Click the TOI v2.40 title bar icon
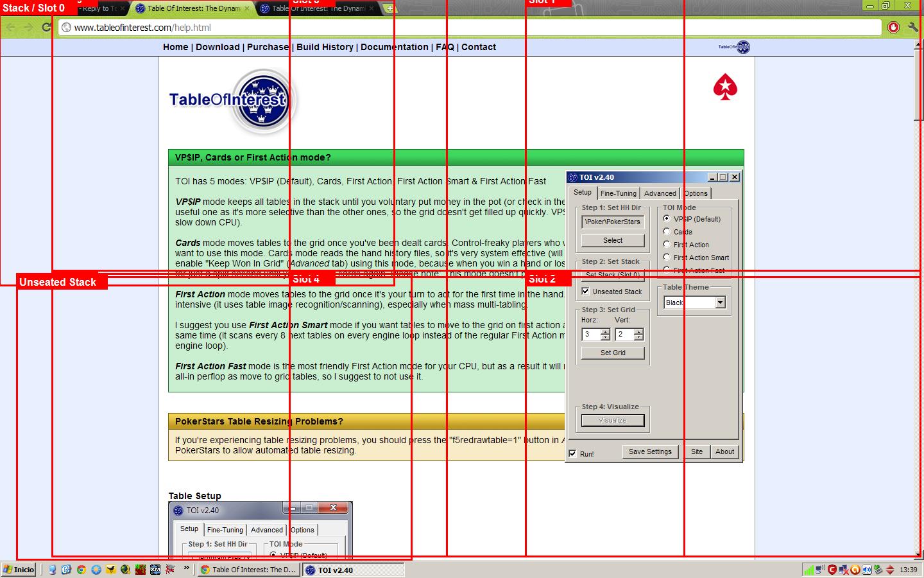Viewport: 924px width, 578px height. coord(573,177)
